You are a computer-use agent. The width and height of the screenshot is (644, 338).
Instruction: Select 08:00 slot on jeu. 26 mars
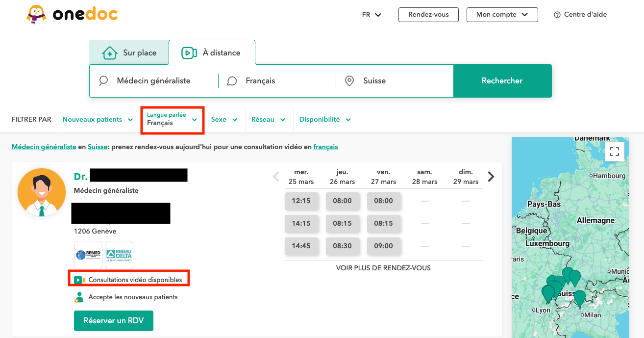pyautogui.click(x=342, y=201)
